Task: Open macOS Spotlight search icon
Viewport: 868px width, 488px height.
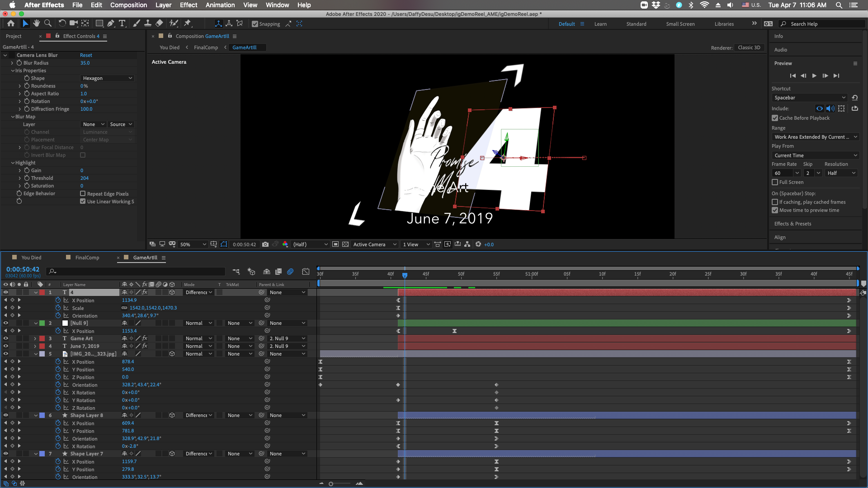Action: pos(839,5)
